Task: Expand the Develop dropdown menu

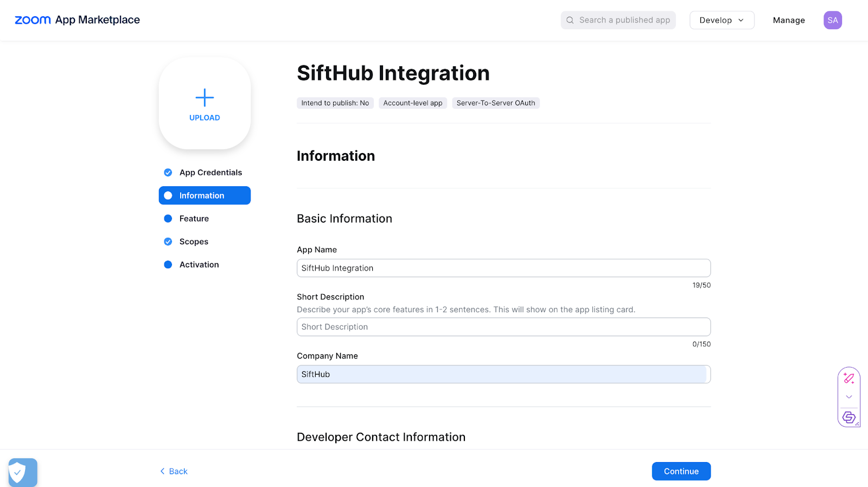Action: [x=722, y=20]
